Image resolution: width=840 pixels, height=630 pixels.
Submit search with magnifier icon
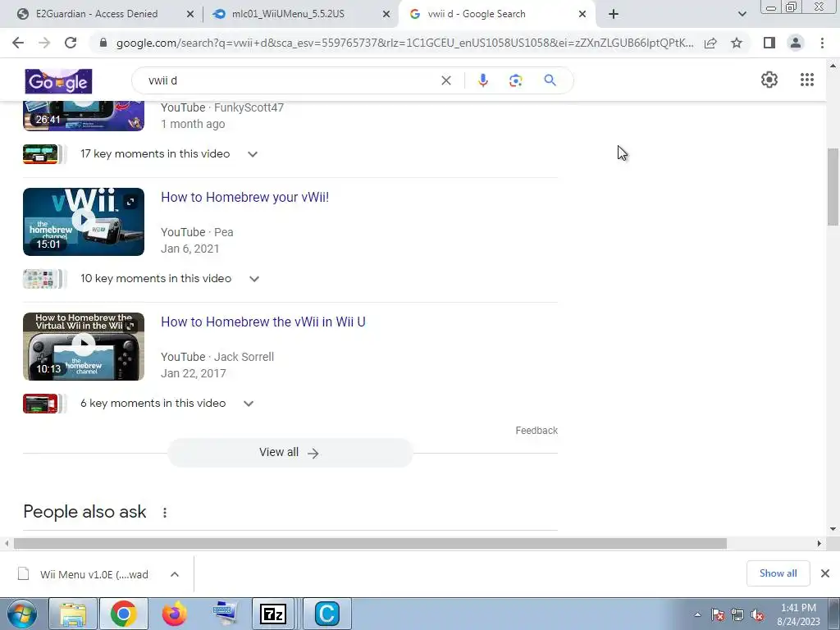click(550, 80)
